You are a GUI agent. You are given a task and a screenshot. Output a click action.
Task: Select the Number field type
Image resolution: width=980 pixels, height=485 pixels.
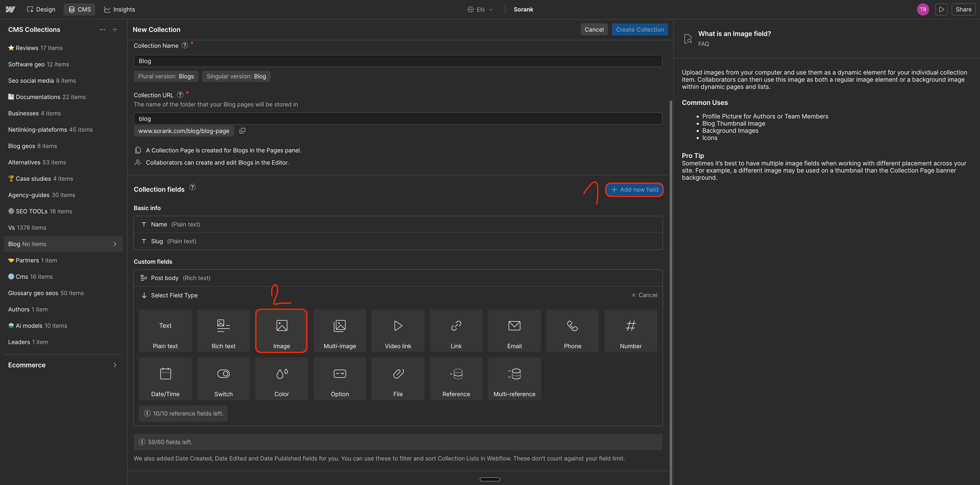click(x=631, y=331)
